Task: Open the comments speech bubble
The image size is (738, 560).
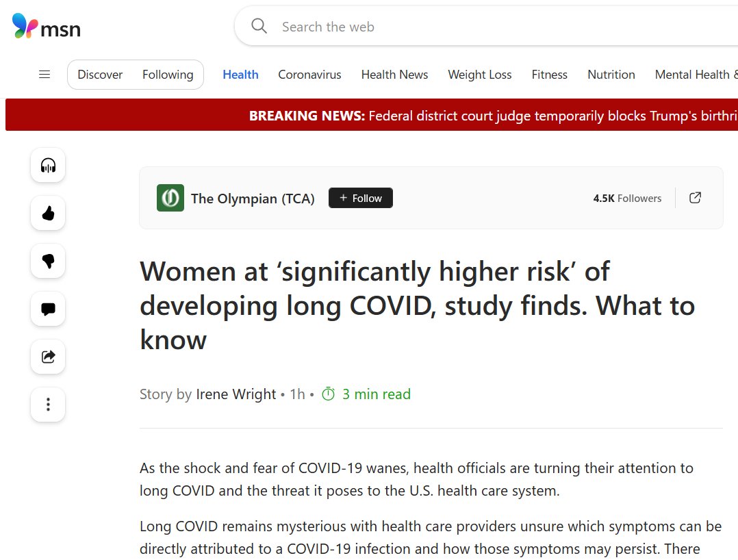Action: 48,309
